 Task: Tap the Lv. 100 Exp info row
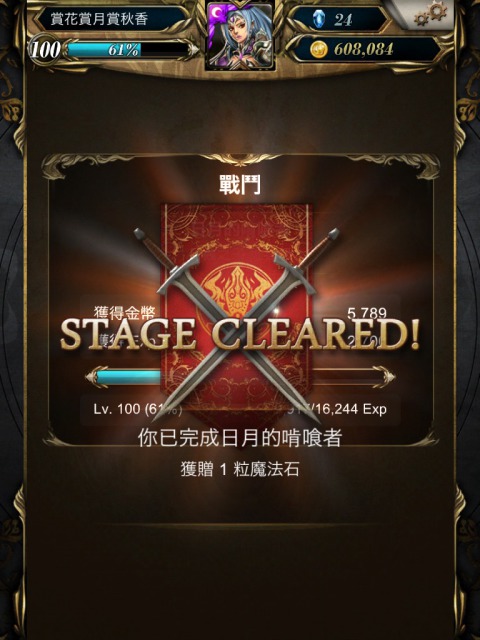pos(240,409)
